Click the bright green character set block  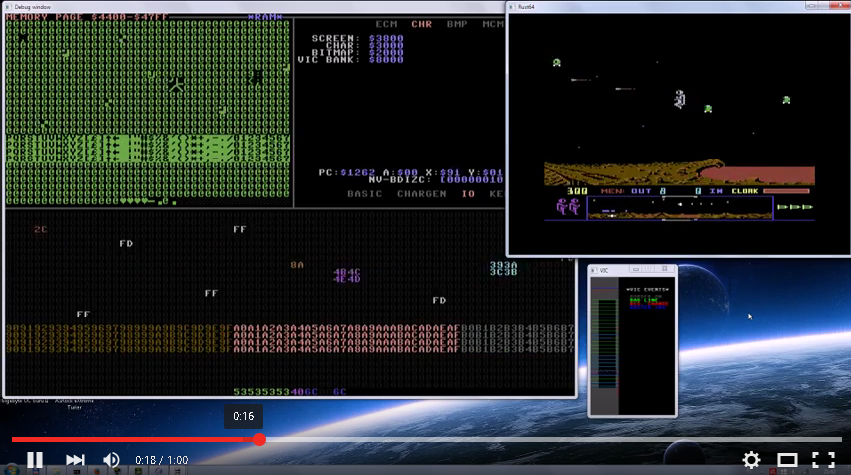click(148, 148)
